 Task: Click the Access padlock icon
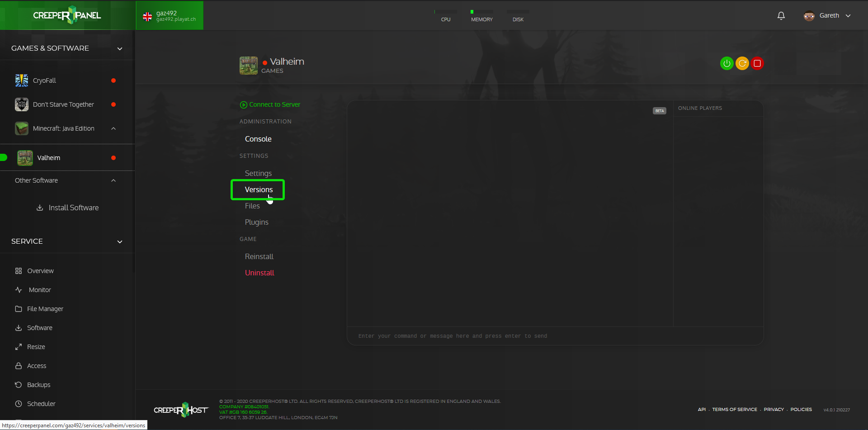click(19, 366)
